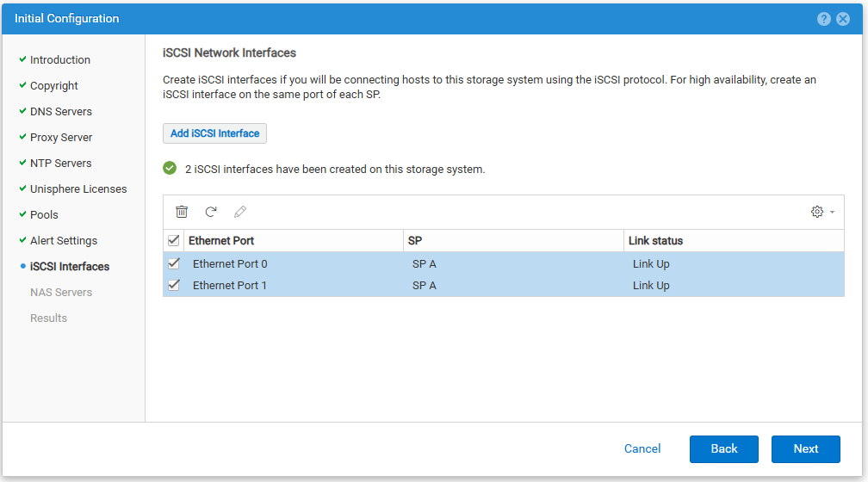This screenshot has width=868, height=482.
Task: Click Add iSCSI Interface button
Action: (x=214, y=133)
